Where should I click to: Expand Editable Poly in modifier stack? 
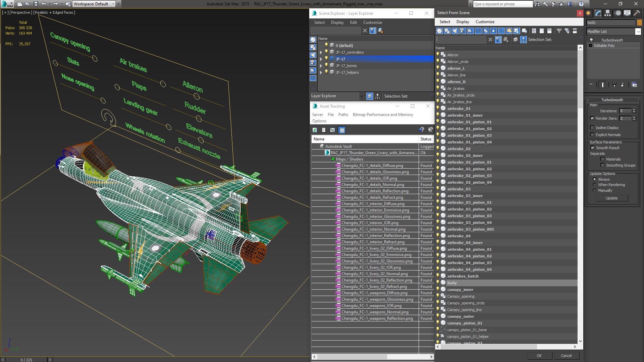click(x=590, y=46)
